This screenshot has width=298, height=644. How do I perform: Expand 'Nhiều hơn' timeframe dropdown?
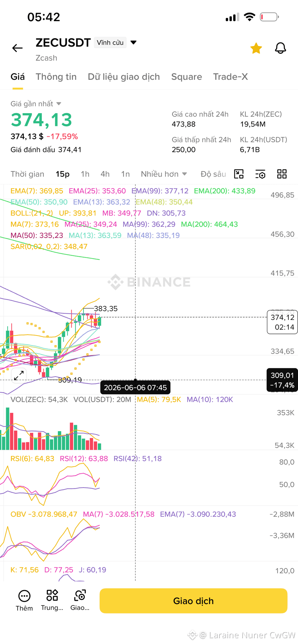(x=164, y=174)
